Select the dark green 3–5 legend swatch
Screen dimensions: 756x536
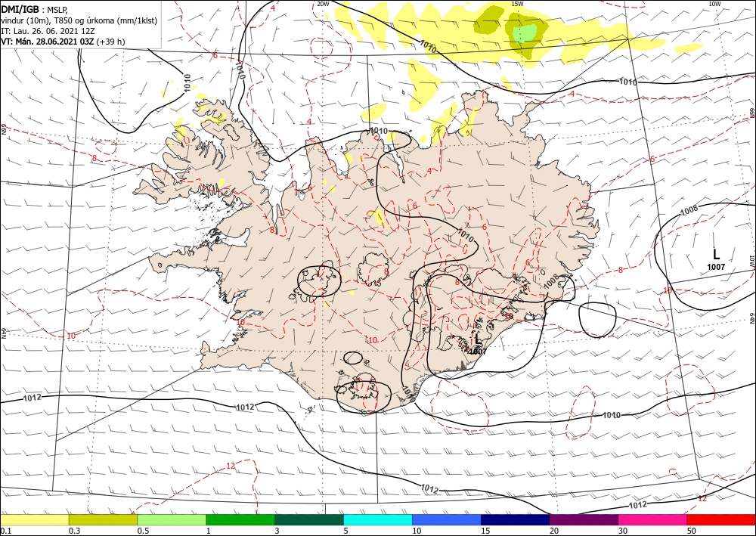[309, 519]
